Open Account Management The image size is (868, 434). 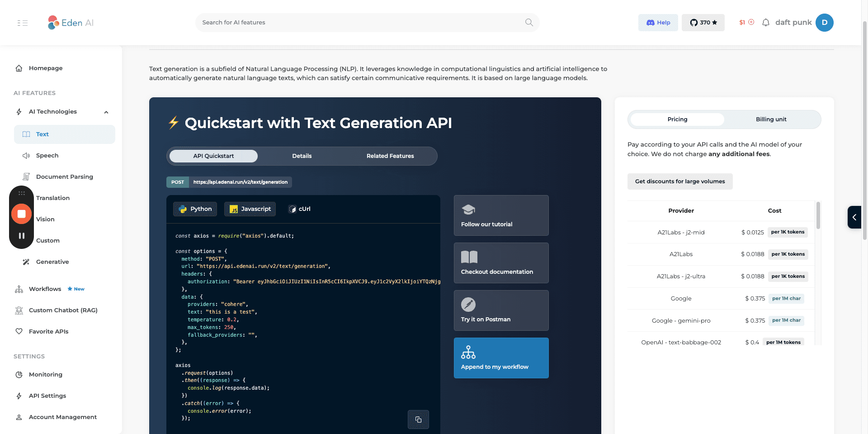[63, 417]
